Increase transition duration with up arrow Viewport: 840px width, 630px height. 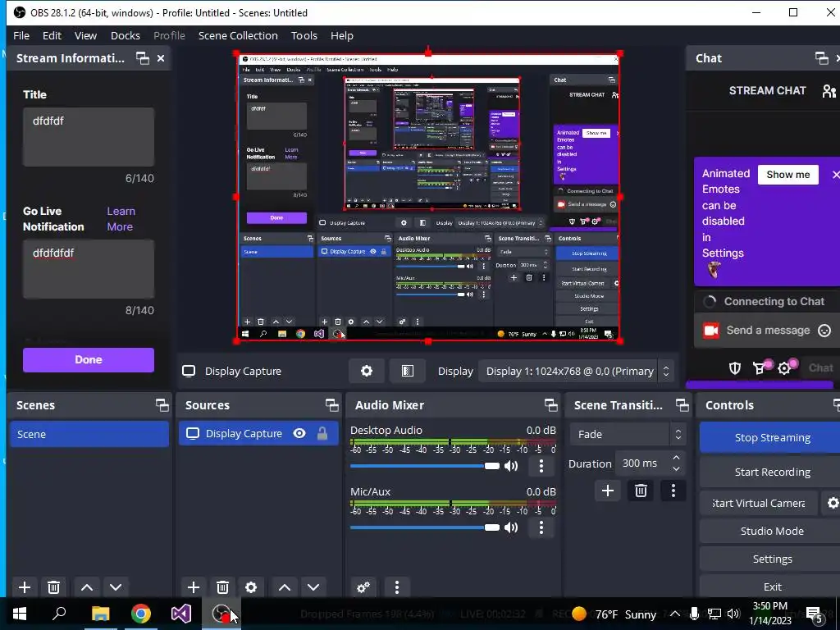[x=676, y=458]
